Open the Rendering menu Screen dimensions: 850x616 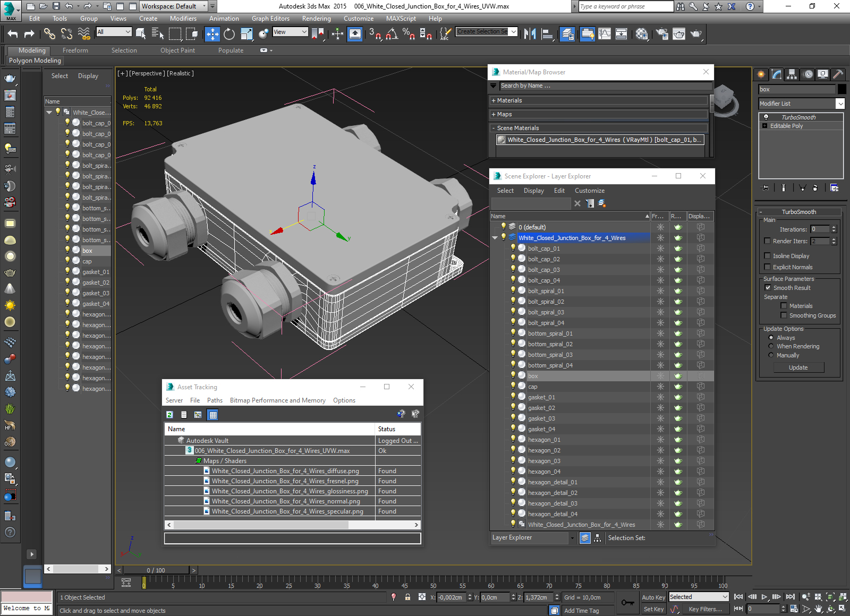[316, 19]
